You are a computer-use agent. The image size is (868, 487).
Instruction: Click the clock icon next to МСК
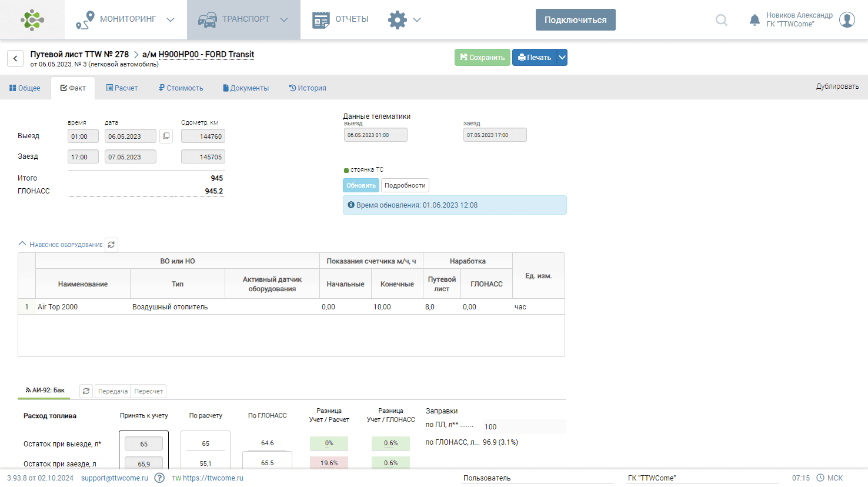click(x=820, y=478)
